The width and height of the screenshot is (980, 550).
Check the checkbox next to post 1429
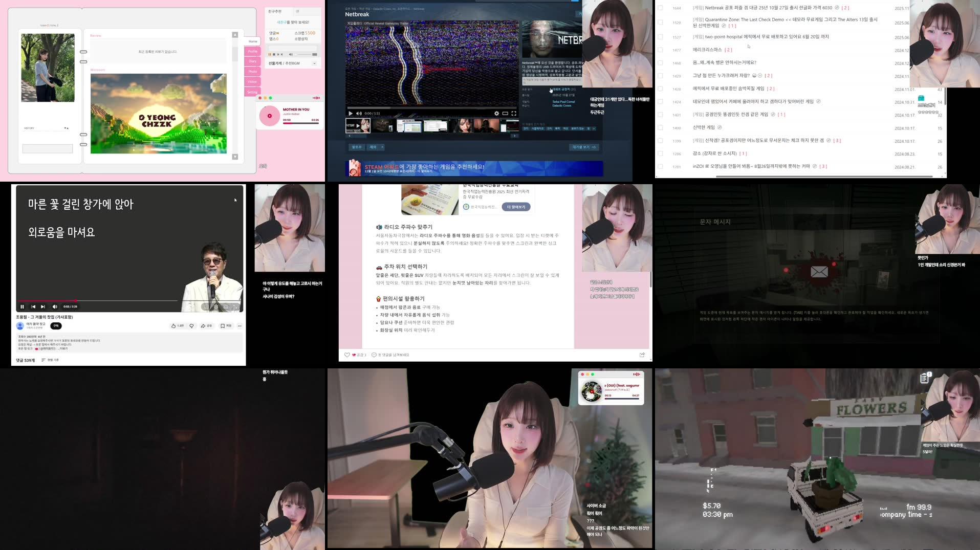[660, 76]
